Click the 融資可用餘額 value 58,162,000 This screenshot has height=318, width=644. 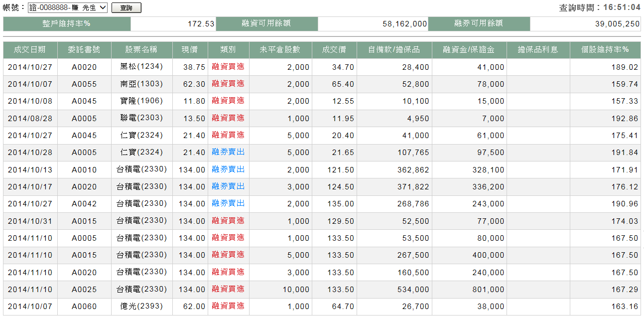point(404,24)
